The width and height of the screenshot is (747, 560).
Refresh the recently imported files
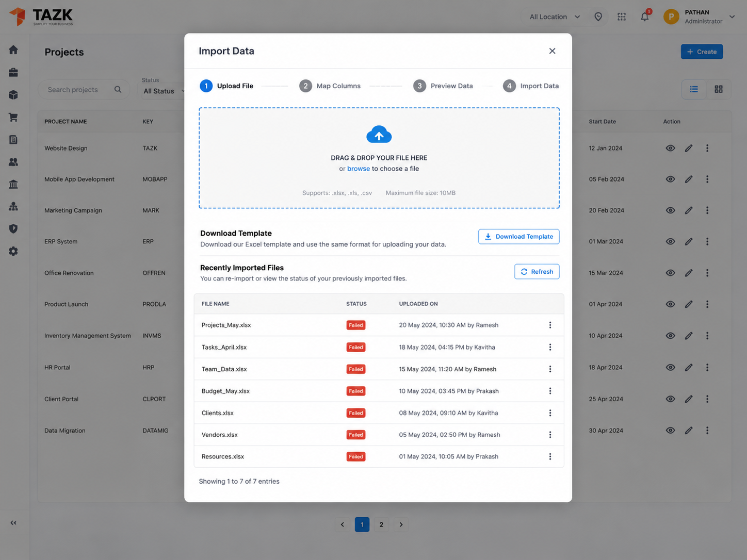pyautogui.click(x=537, y=272)
